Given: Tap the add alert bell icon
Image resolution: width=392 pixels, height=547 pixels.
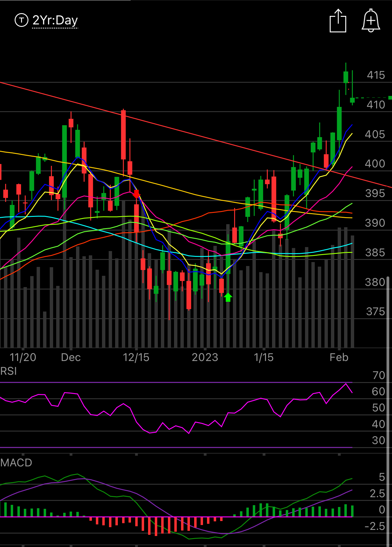Looking at the screenshot, I should pos(371,20).
